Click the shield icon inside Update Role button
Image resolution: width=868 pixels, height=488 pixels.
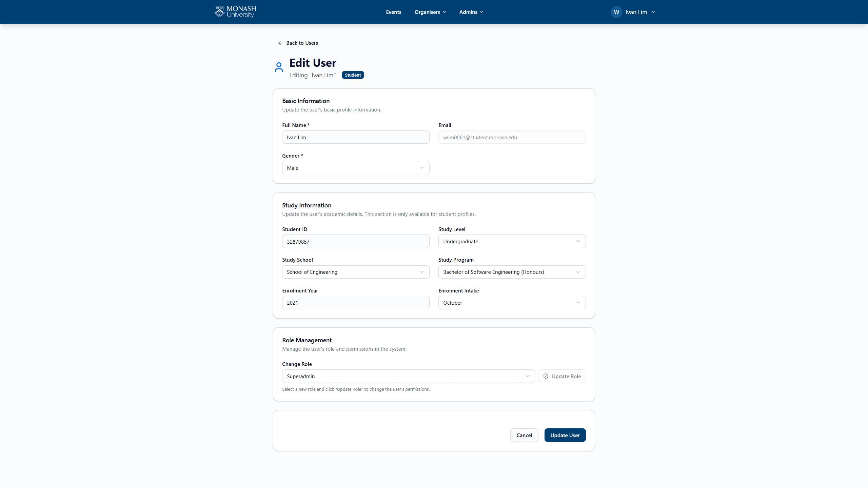546,376
